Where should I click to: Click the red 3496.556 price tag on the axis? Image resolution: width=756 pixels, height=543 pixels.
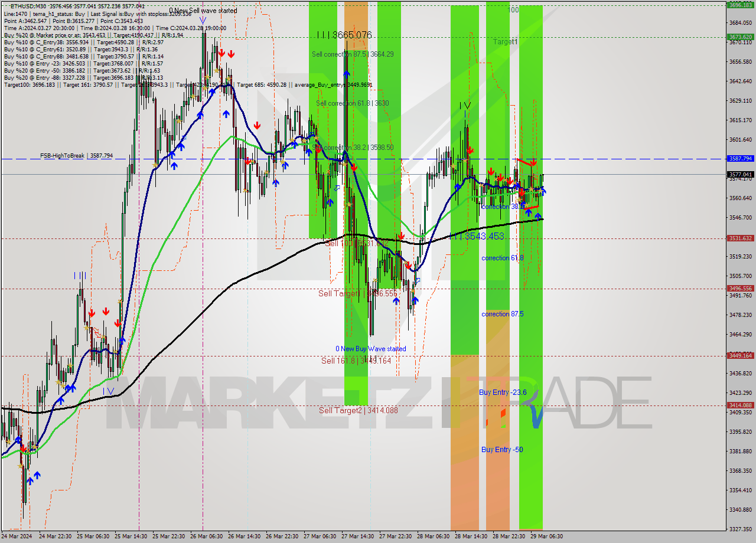741,289
